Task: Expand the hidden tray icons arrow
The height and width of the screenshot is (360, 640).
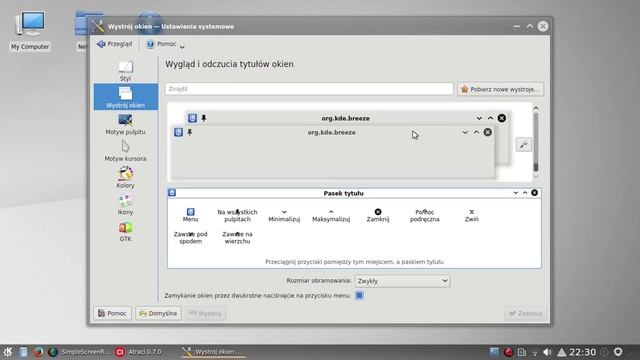Action: click(x=562, y=352)
